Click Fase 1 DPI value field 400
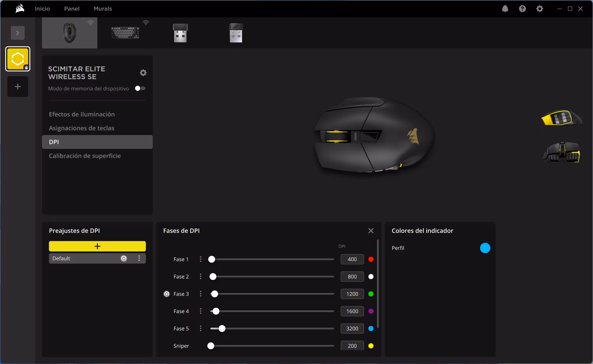The width and height of the screenshot is (593, 364). (x=352, y=259)
